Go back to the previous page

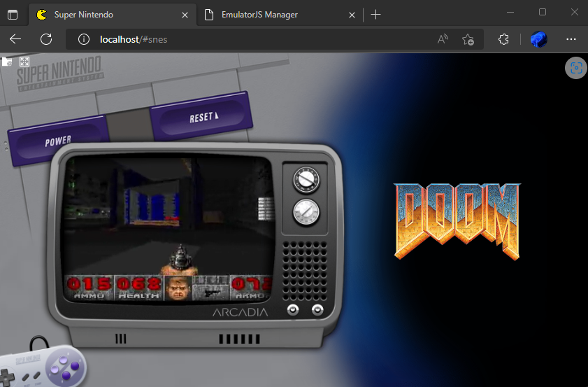point(15,39)
